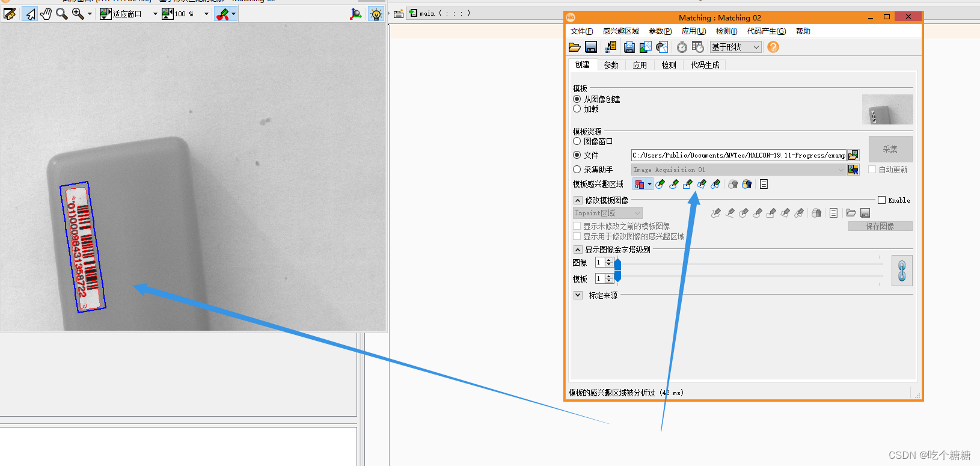Open the '代码产生(G)' menu
Viewport: 980px width, 466px height.
click(x=767, y=31)
